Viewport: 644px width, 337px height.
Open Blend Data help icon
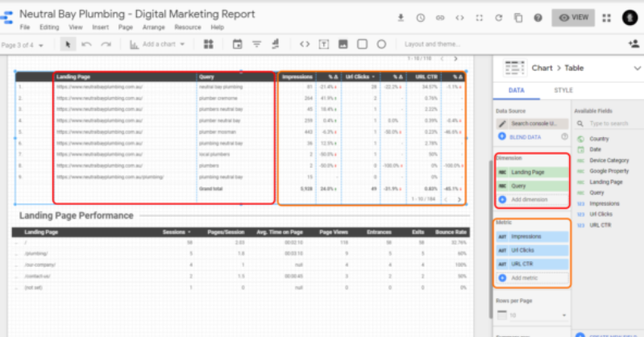pyautogui.click(x=565, y=136)
